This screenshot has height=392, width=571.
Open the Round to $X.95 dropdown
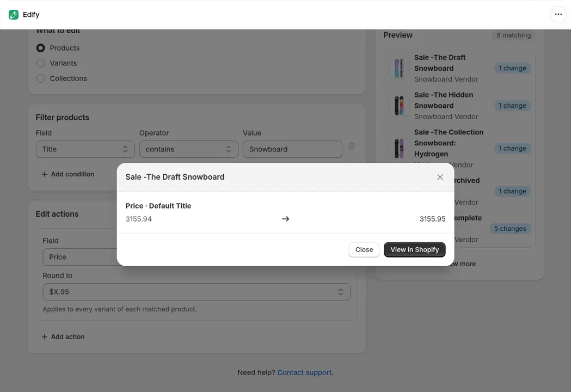coord(197,292)
